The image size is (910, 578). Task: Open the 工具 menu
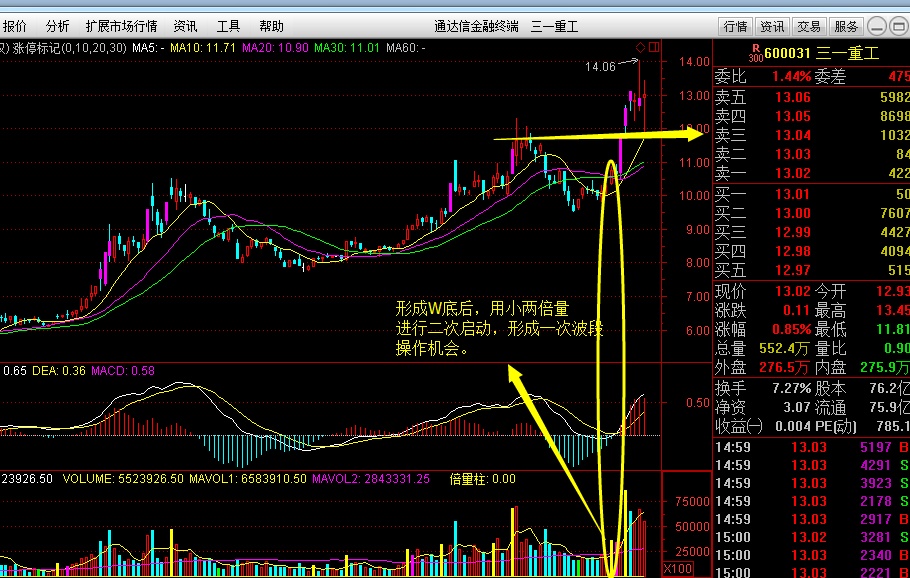point(228,27)
